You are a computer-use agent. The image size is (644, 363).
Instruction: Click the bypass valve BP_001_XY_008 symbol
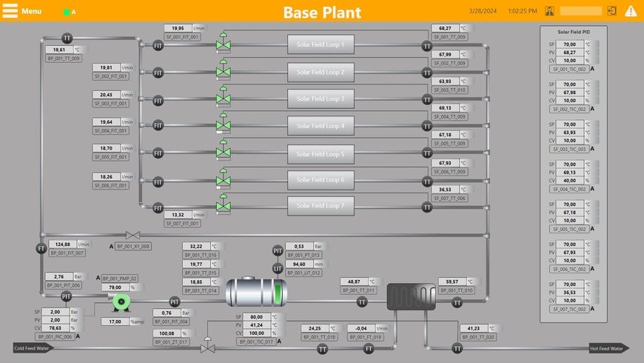pyautogui.click(x=133, y=235)
